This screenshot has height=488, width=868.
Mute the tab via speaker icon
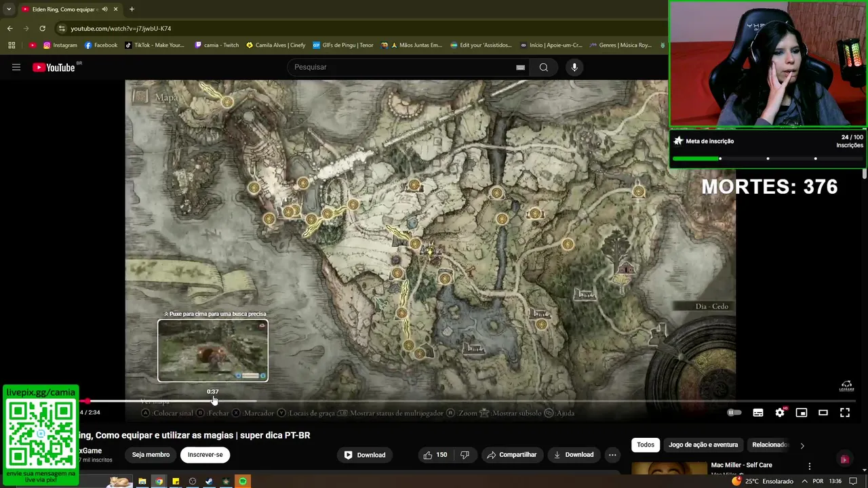tap(104, 9)
